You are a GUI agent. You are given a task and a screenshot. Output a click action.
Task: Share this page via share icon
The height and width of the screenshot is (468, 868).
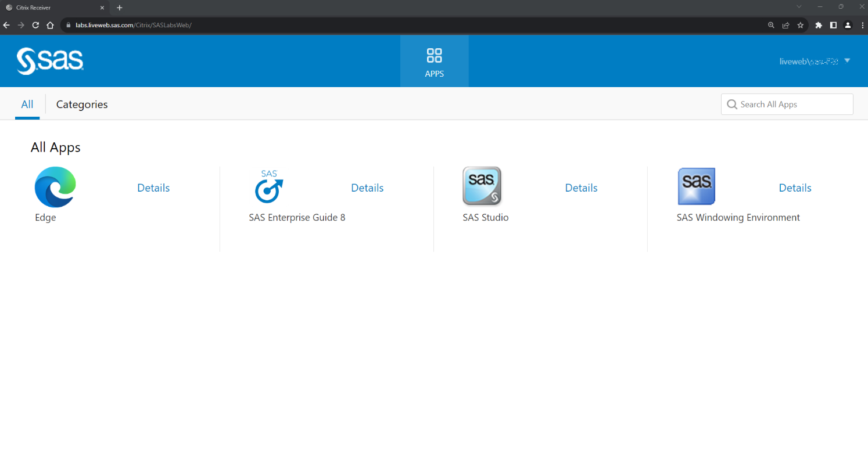point(785,25)
